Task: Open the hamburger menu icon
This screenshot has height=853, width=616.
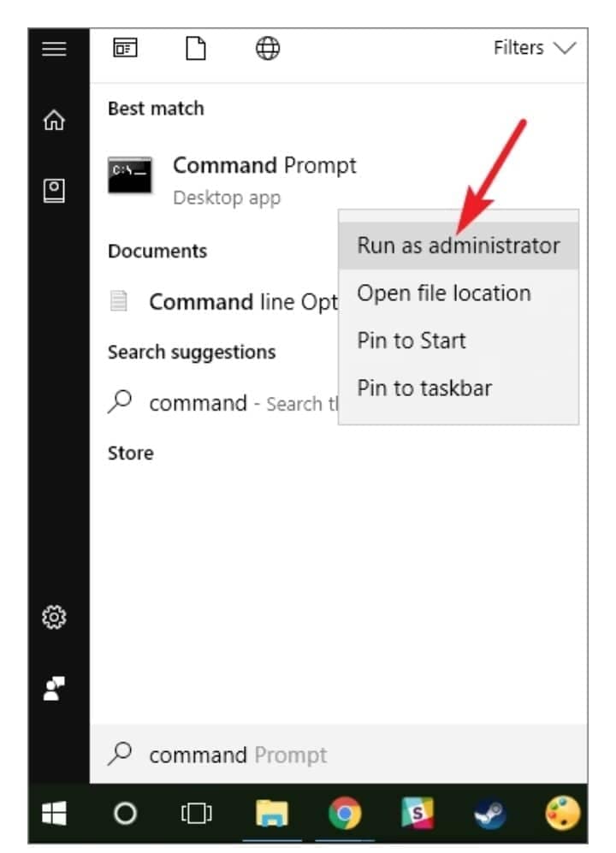Action: (x=55, y=49)
